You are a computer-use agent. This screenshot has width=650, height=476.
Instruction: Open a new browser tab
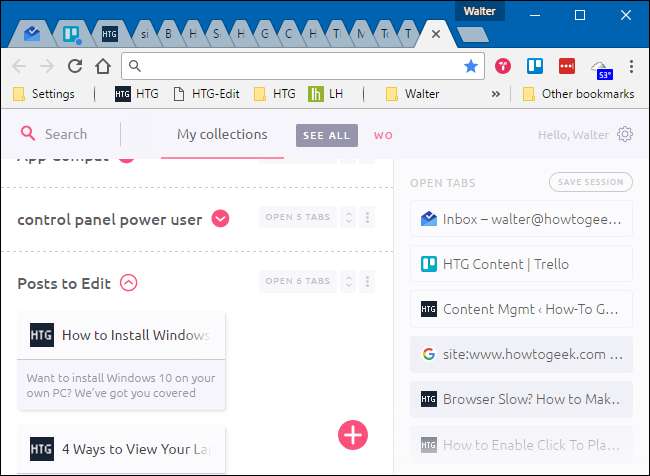click(x=473, y=34)
